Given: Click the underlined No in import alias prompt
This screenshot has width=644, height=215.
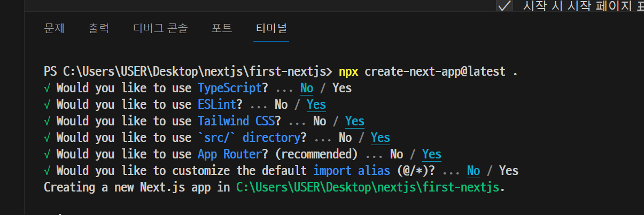Looking at the screenshot, I should click(x=474, y=171).
